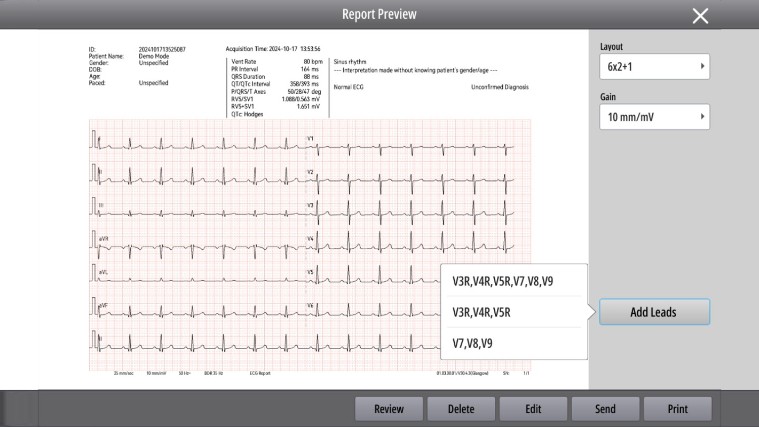
Task: Expand the Gain dropdown set to 10 mm/mV
Action: [654, 118]
